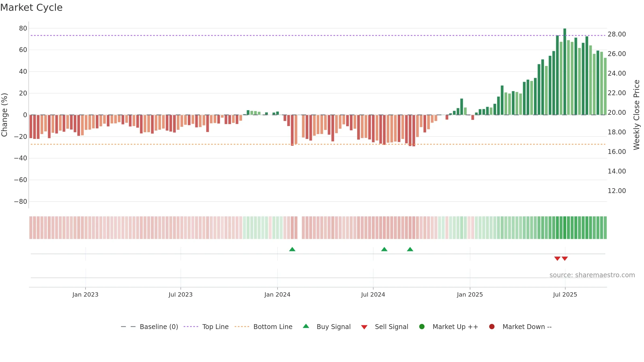Toggle the Bottom Line legend item
The width and height of the screenshot is (644, 362).
pyautogui.click(x=264, y=327)
